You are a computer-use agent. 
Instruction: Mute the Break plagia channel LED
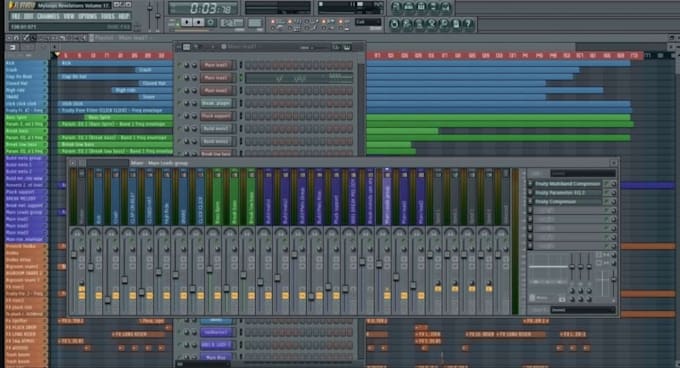(x=179, y=103)
